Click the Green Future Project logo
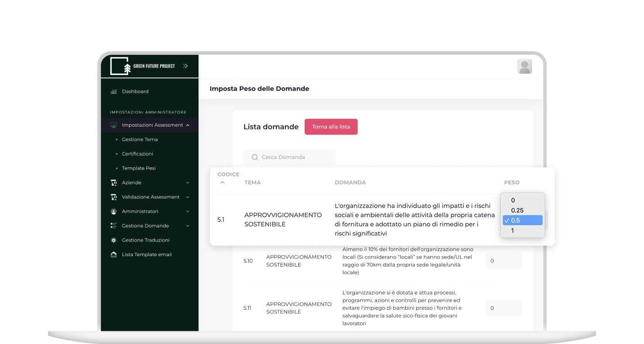This screenshot has width=644, height=344. (x=143, y=66)
